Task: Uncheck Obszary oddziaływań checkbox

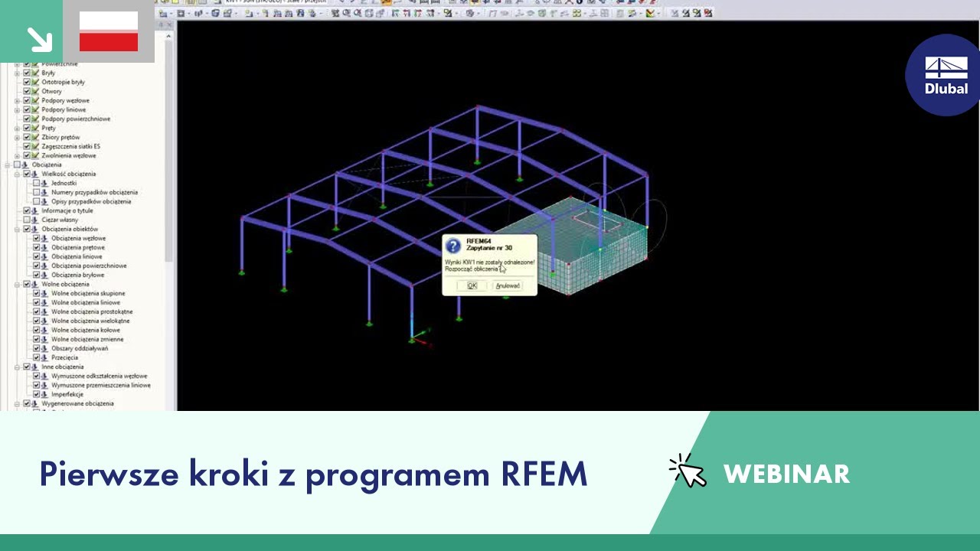Action: tap(36, 348)
